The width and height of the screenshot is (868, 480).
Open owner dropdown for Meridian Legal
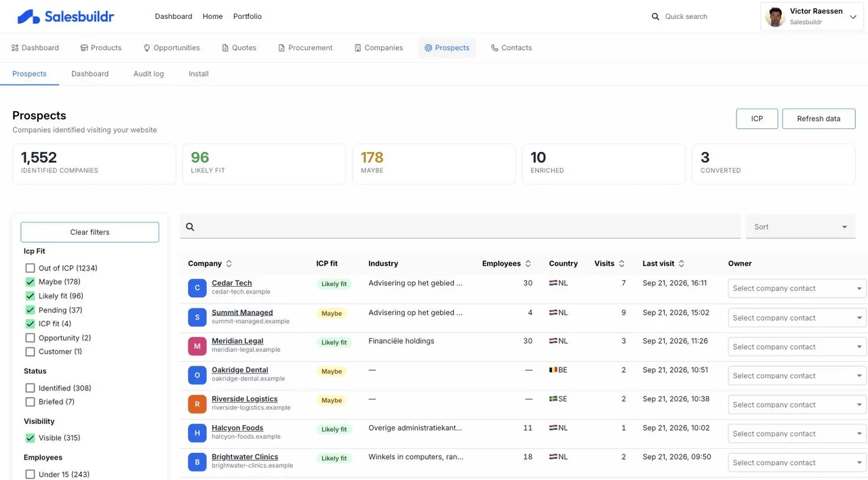797,346
